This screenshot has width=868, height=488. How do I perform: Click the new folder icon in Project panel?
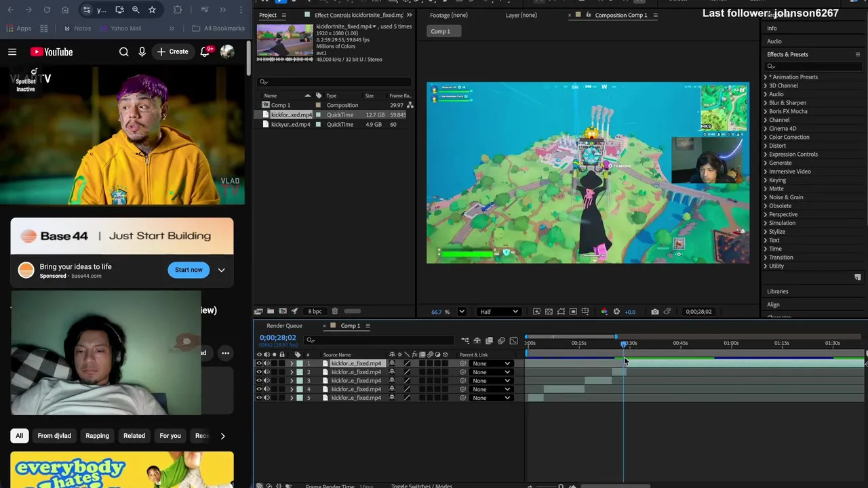click(271, 311)
